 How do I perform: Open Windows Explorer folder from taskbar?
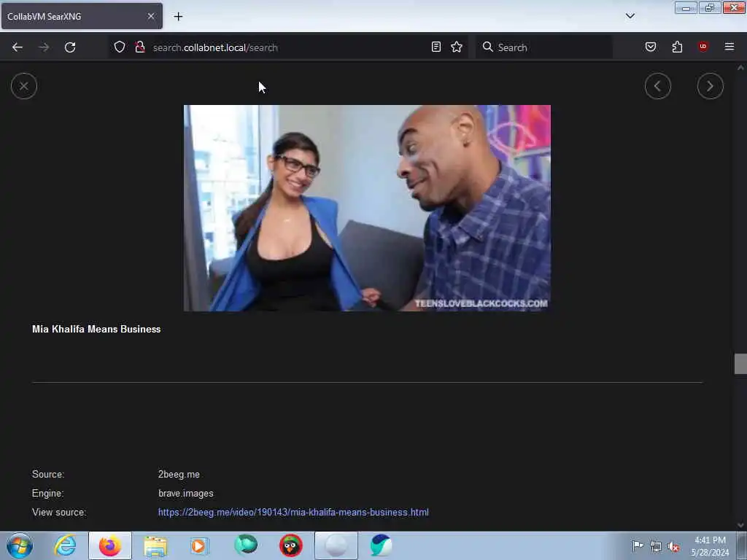[156, 546]
